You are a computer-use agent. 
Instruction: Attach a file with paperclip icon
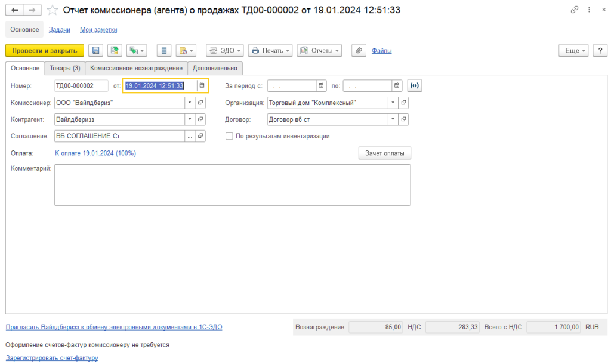click(x=359, y=51)
